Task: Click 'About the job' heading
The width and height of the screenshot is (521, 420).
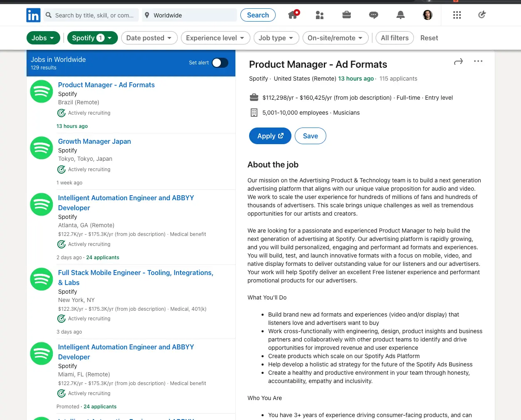Action: coord(273,165)
